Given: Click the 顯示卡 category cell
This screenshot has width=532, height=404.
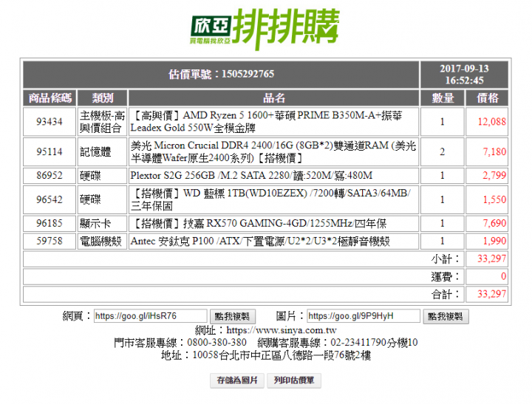Looking at the screenshot, I should (103, 223).
